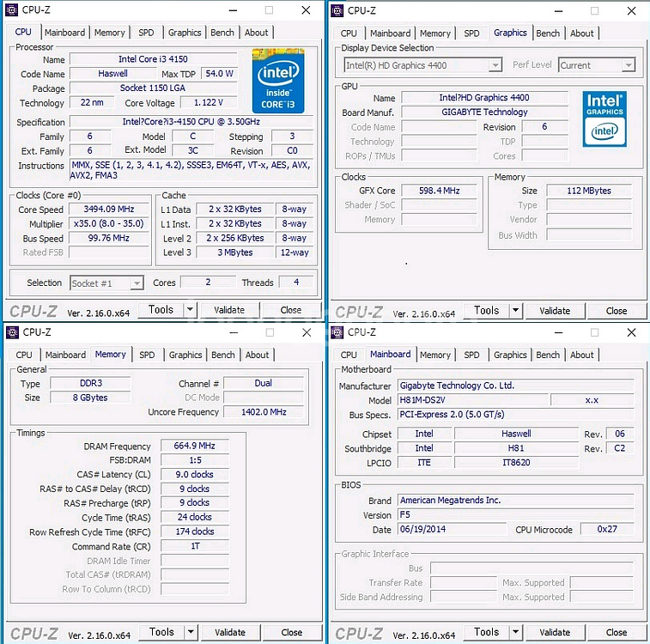Click the Core Speed value field
650x644 pixels.
(109, 210)
